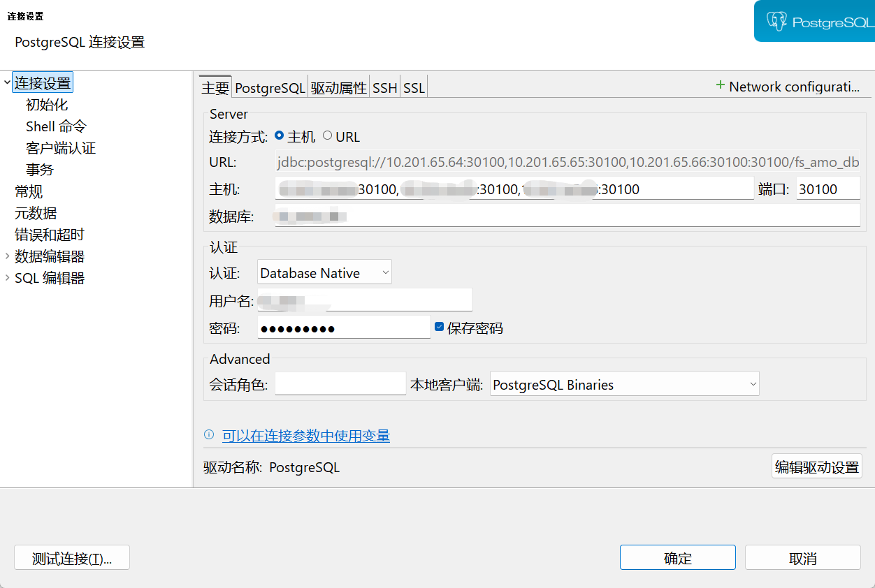875x588 pixels.
Task: Click the 测试连接 button
Action: 72,558
